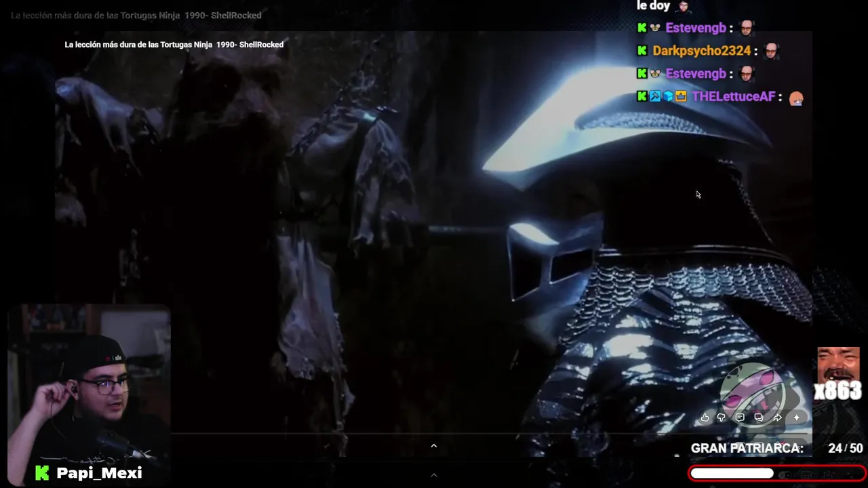Expand the upper chevron below the video
Viewport: 868px width, 488px height.
coord(434,445)
